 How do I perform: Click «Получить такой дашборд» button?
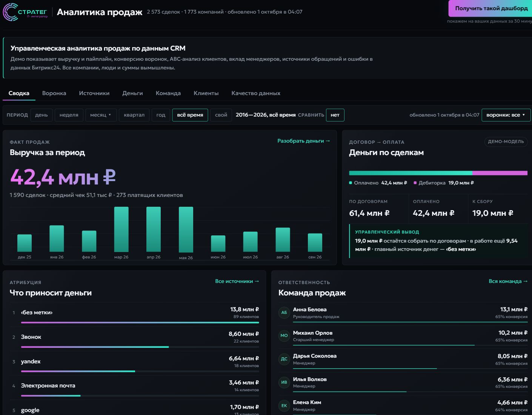[490, 8]
